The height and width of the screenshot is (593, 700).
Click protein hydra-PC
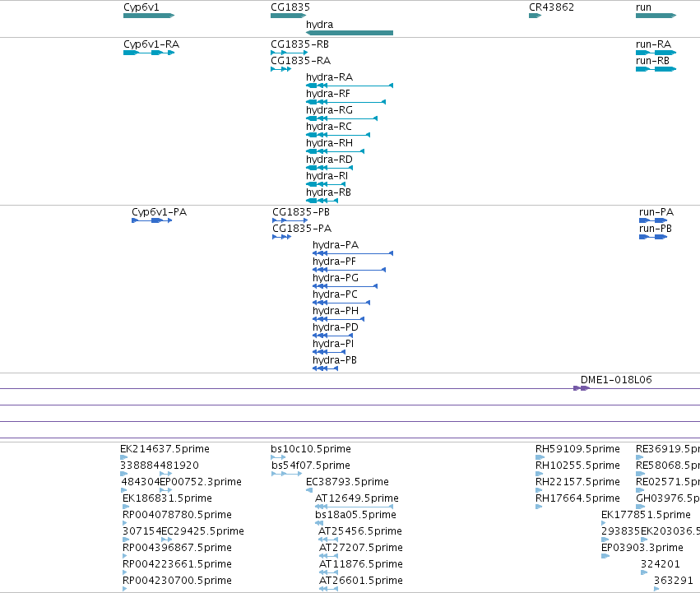[x=341, y=303]
